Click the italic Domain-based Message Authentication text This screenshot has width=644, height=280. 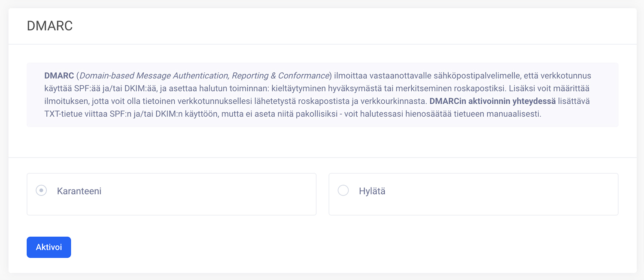tap(154, 76)
